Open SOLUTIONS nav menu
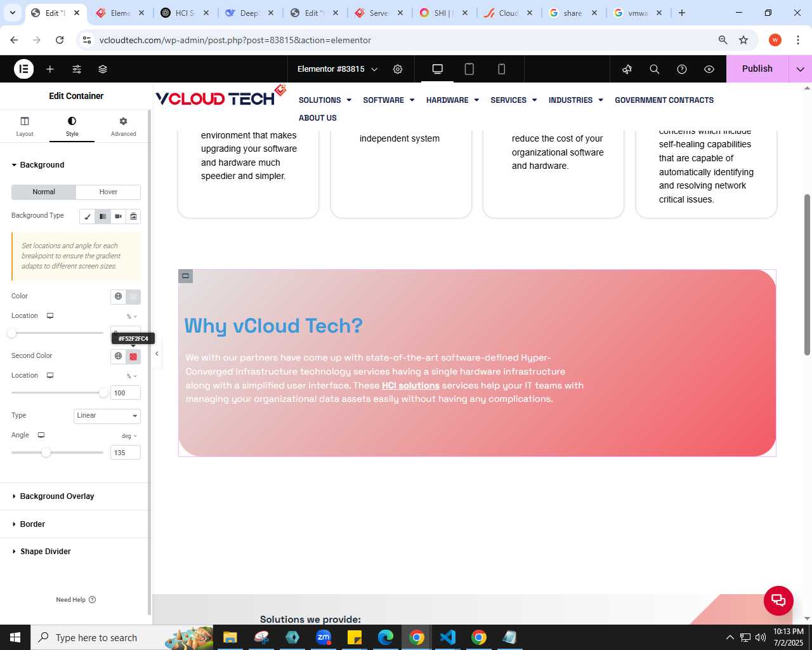This screenshot has width=812, height=650. (x=325, y=100)
